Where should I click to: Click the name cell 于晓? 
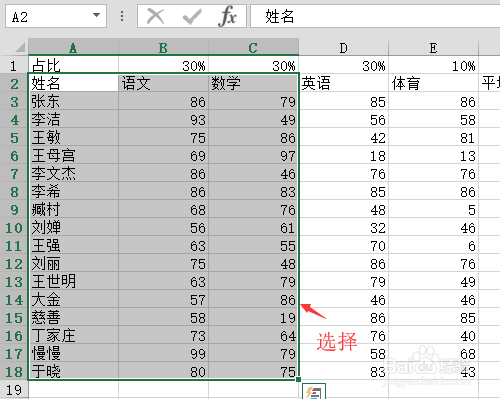point(73,371)
